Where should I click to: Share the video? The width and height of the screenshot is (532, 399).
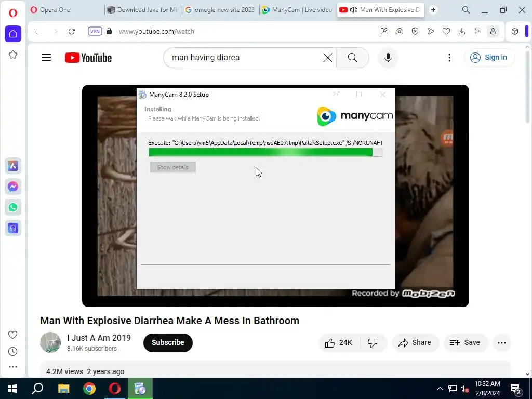(415, 343)
